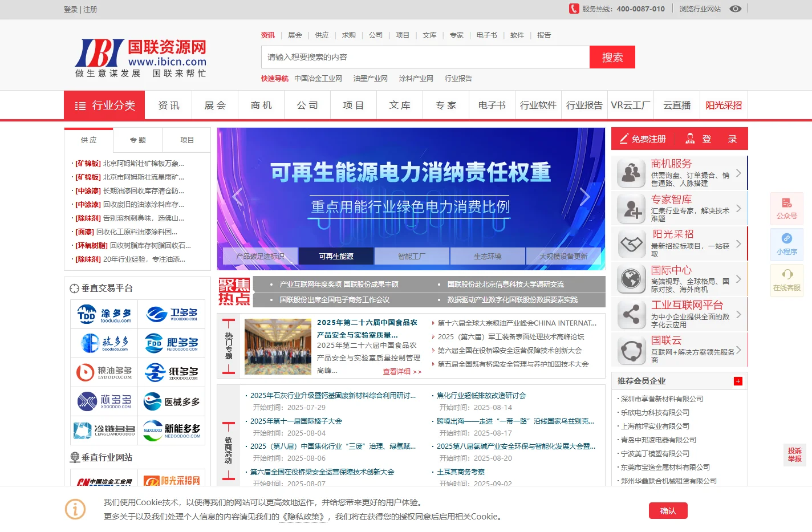Select the 生态环境 banner slide tab
Viewport: 812px width, 532px height.
coord(488,257)
